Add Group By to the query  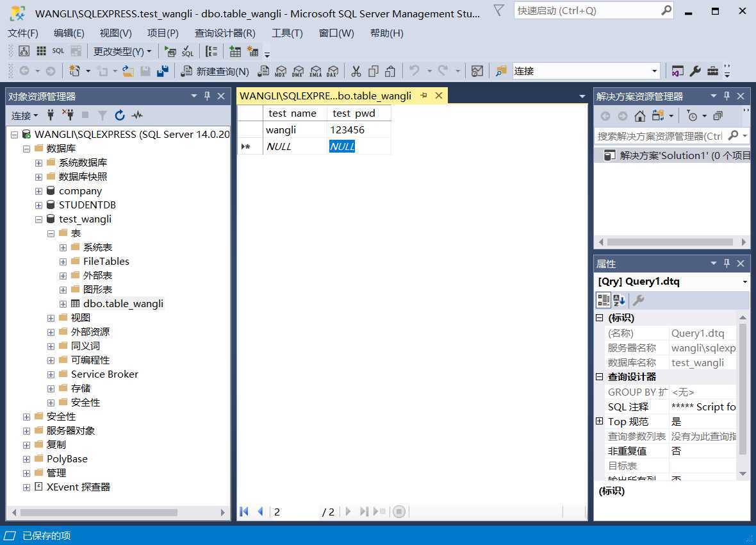(211, 51)
